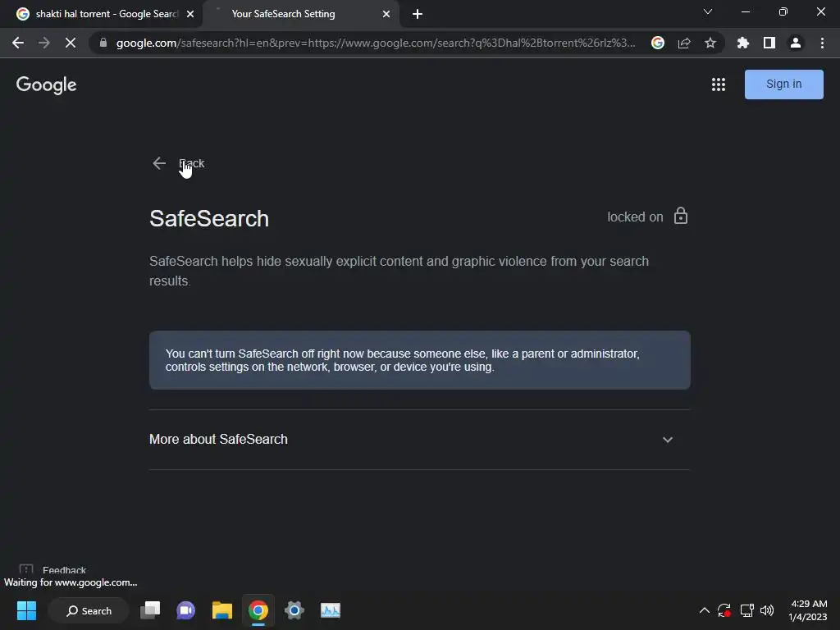The width and height of the screenshot is (840, 630).
Task: Select Your SafeSearch Setting tab
Action: pyautogui.click(x=300, y=14)
